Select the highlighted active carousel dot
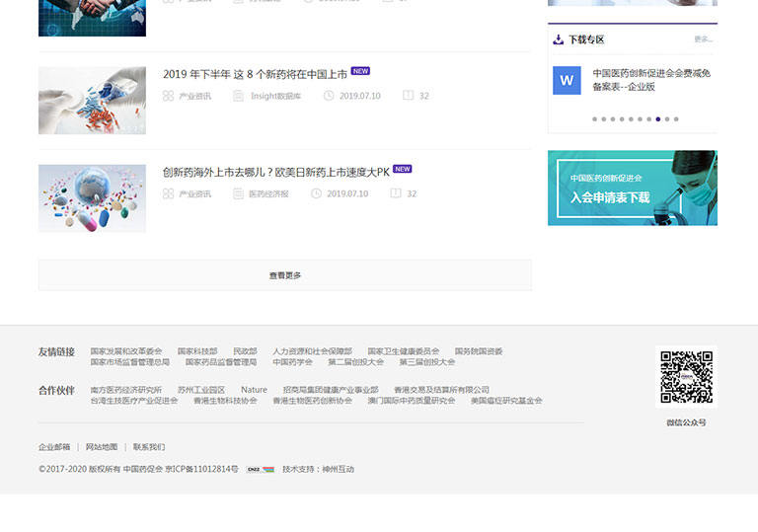758x532 pixels. click(658, 119)
